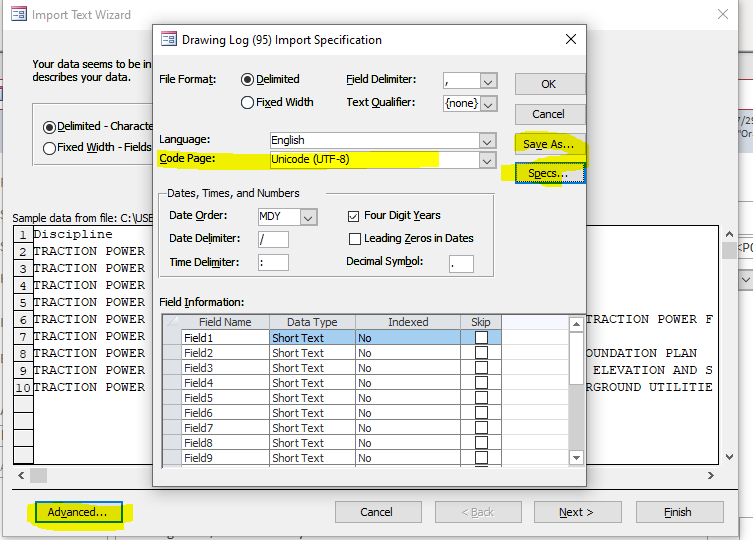Click the sample data horizontal scroll right arrow
The height and width of the screenshot is (540, 753).
(711, 476)
